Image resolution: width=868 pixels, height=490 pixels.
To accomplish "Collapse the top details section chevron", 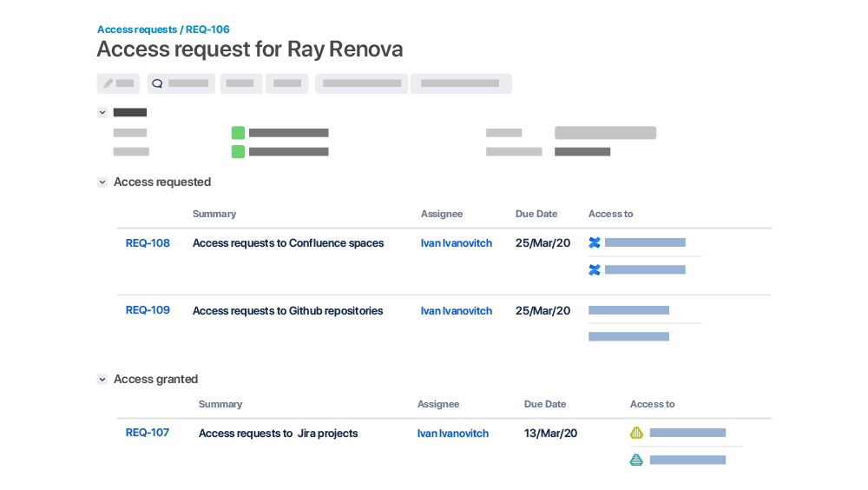I will [102, 113].
